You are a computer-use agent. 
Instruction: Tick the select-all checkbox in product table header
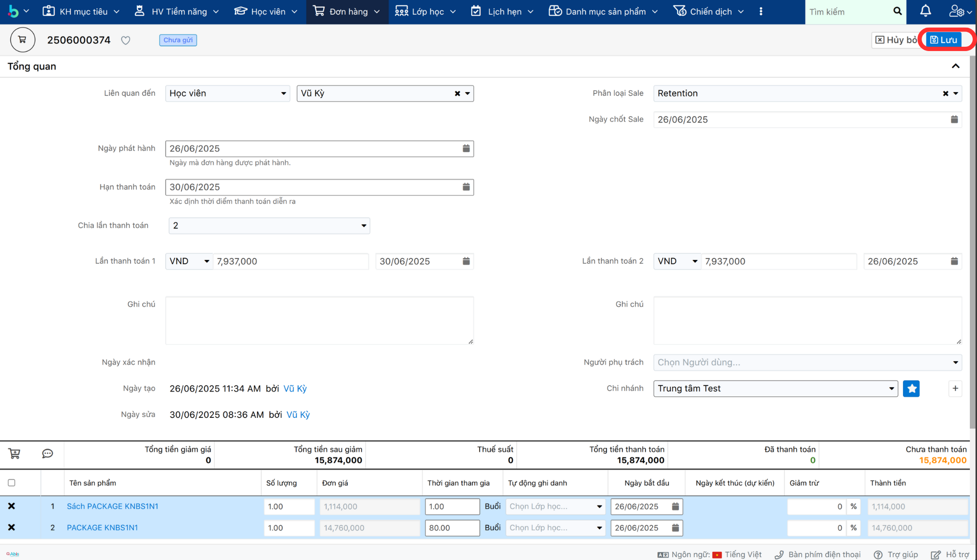click(x=11, y=483)
